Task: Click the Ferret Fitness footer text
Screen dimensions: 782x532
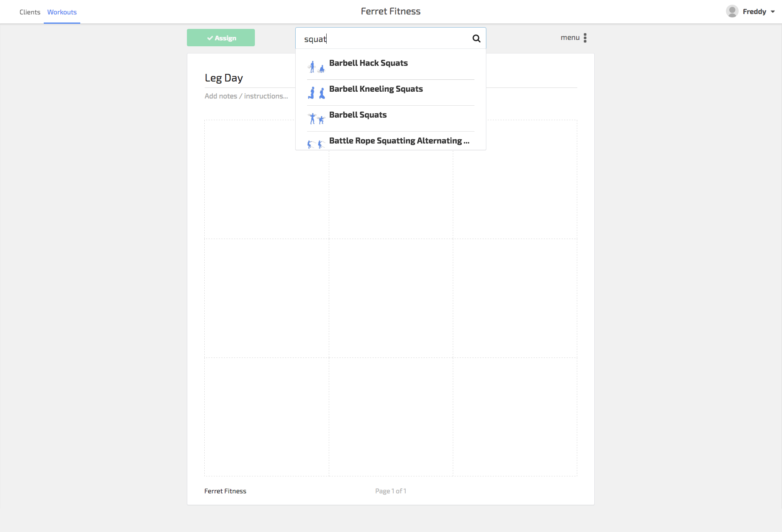Action: coord(225,491)
